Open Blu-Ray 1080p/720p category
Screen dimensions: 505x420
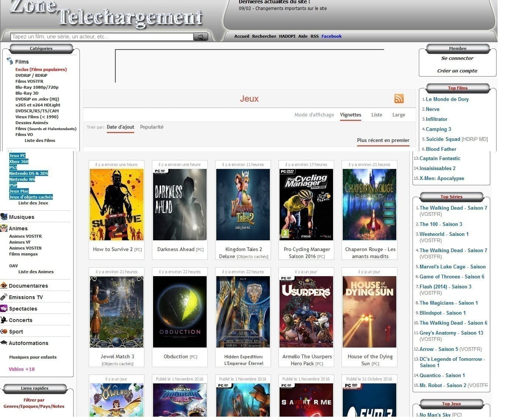coord(37,87)
